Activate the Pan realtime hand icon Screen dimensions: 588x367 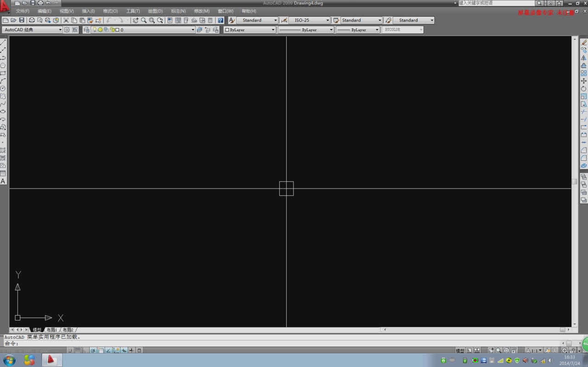(136, 20)
